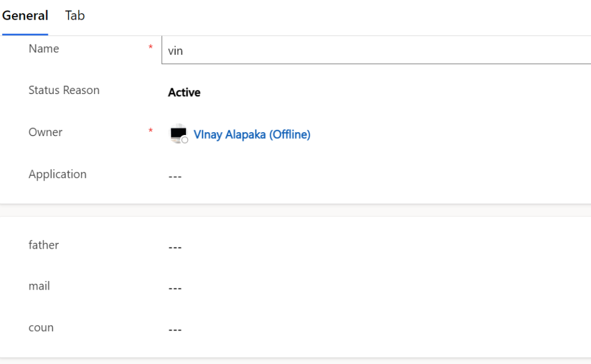Open the General tab
Image resolution: width=591 pixels, height=364 pixels.
click(25, 16)
